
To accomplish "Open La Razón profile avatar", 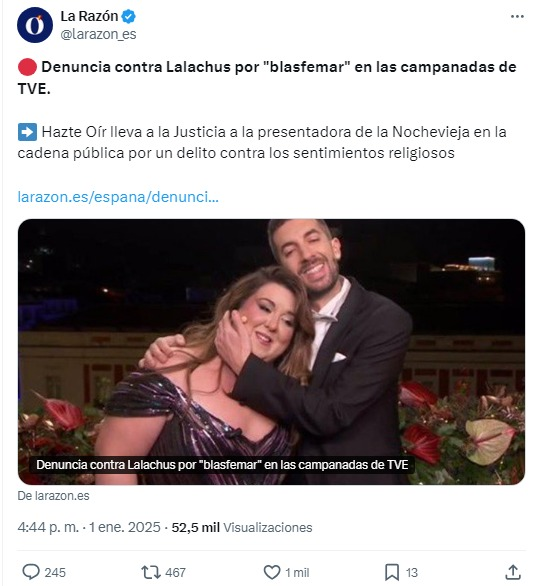I will 35,25.
